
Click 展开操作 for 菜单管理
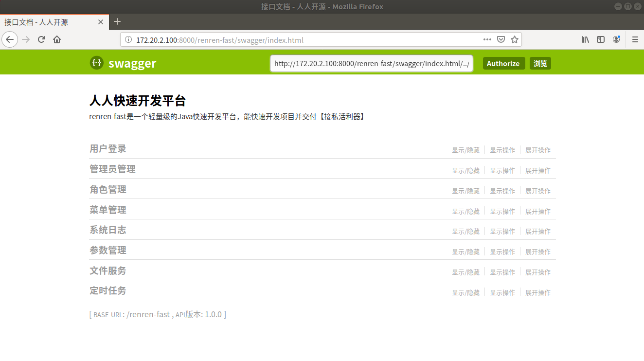tap(538, 212)
